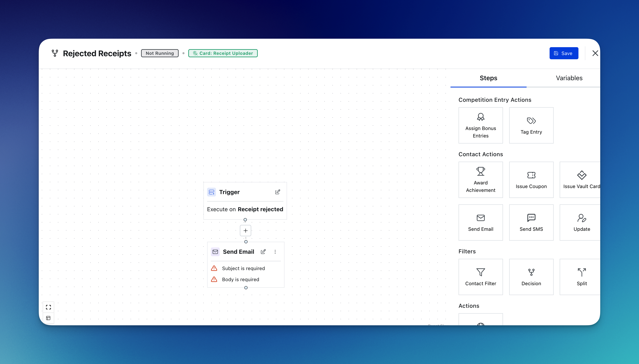The height and width of the screenshot is (364, 639).
Task: Click the Assign Bonus Entries step icon
Action: tap(480, 117)
